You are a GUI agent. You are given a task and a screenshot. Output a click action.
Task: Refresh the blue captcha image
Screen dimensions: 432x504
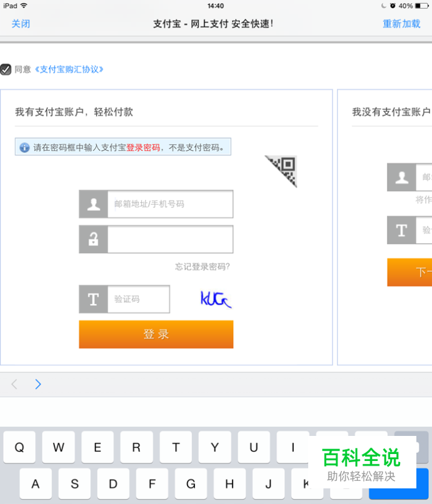click(x=216, y=299)
